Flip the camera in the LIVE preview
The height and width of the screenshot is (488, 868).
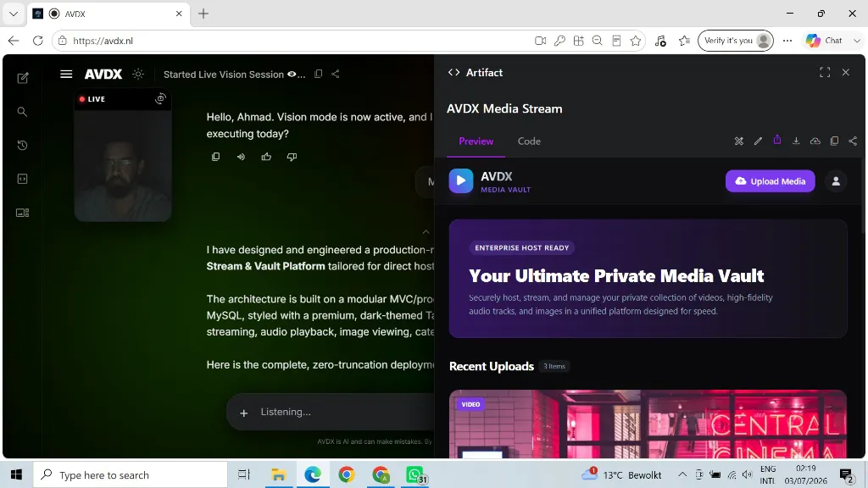[160, 98]
